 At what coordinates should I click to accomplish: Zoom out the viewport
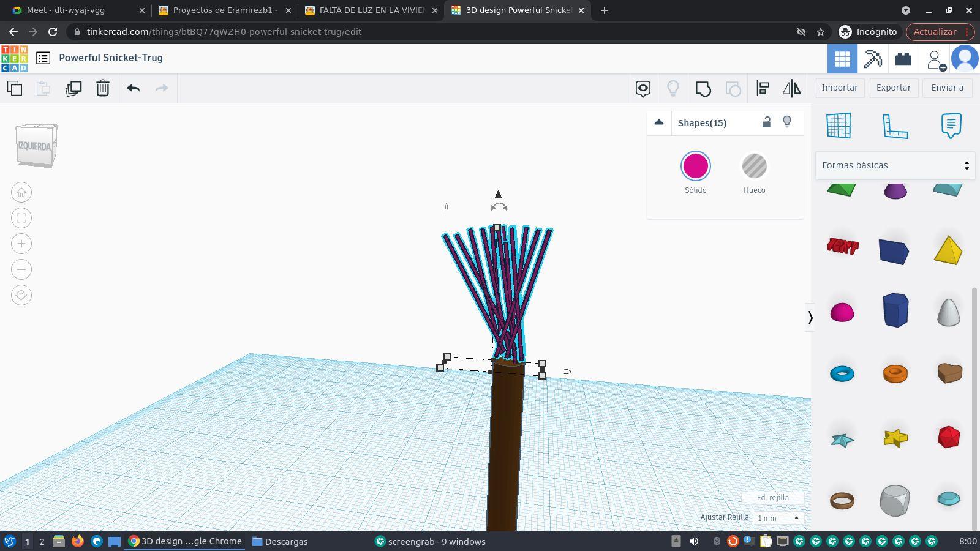click(21, 269)
